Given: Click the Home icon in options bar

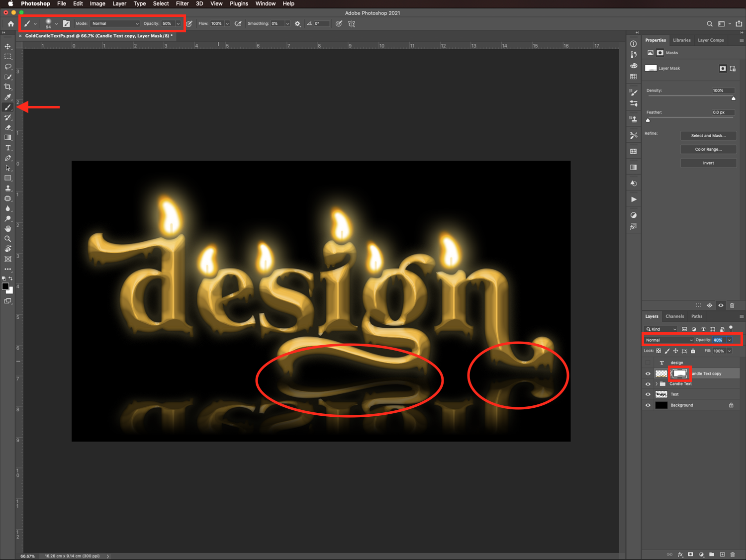Looking at the screenshot, I should pyautogui.click(x=11, y=23).
